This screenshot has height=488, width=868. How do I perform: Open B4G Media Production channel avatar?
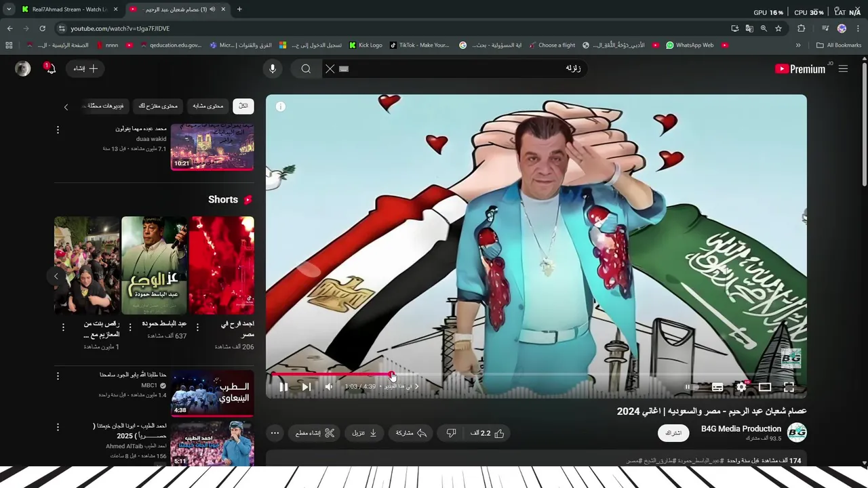click(797, 432)
